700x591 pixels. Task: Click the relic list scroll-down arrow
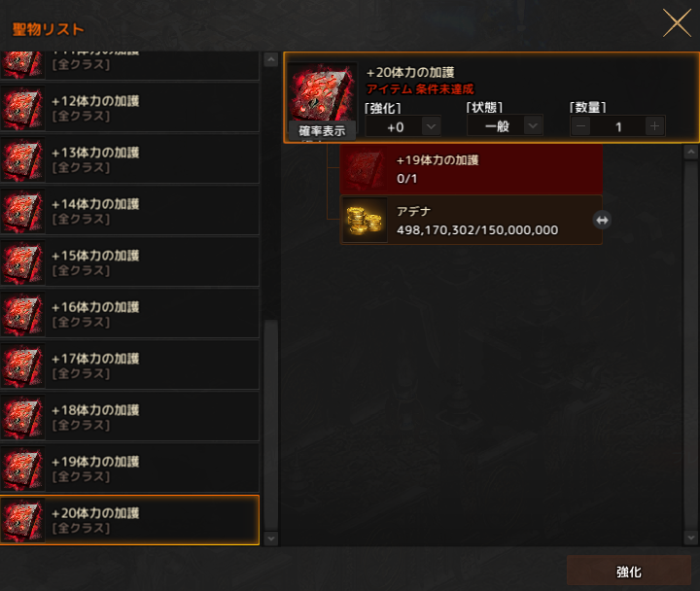tap(271, 539)
